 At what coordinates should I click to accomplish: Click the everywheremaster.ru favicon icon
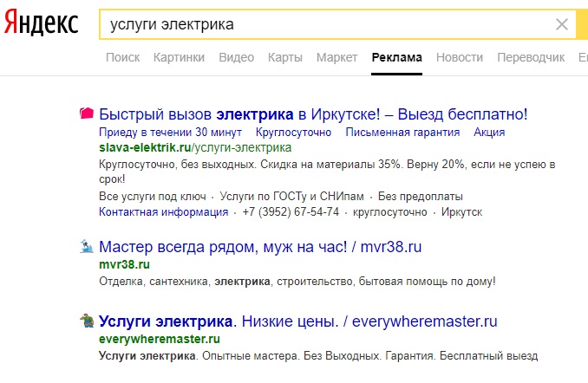tap(87, 321)
